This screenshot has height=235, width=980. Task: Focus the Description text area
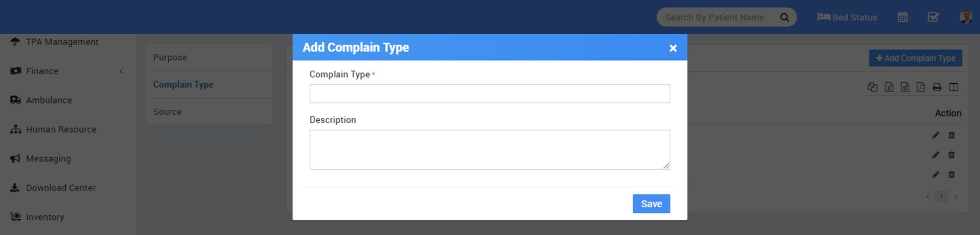pyautogui.click(x=489, y=150)
